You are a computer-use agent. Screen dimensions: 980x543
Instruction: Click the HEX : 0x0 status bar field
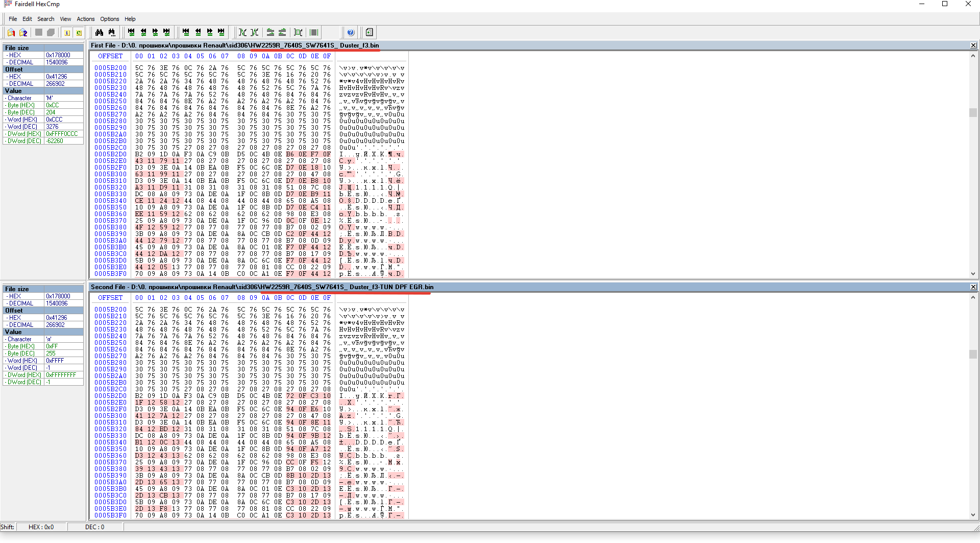41,527
